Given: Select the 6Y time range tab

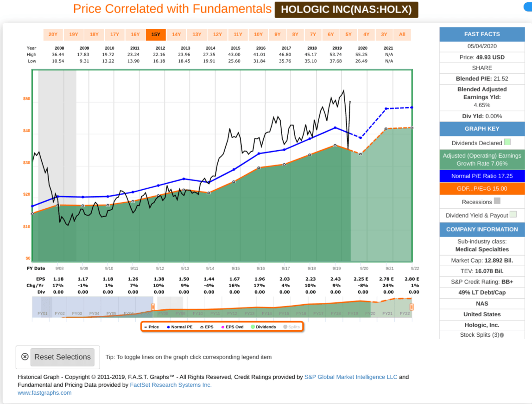Looking at the screenshot, I should tap(331, 35).
